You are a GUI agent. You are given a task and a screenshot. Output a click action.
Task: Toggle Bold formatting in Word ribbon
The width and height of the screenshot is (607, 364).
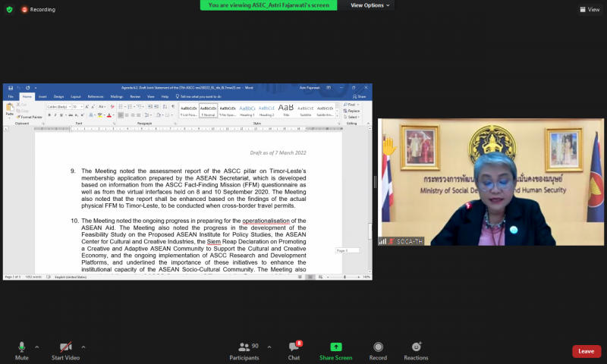[x=49, y=115]
